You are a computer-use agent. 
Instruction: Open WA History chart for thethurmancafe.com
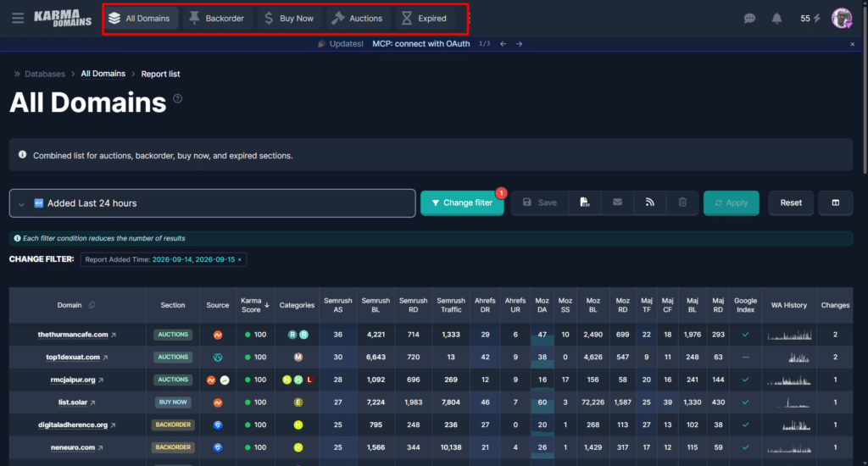coord(789,335)
